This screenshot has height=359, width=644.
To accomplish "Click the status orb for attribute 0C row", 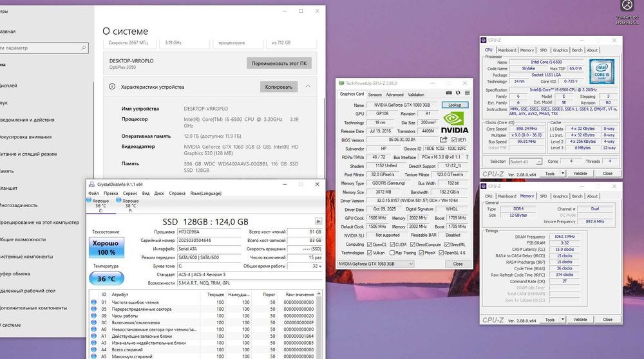I will point(93,322).
